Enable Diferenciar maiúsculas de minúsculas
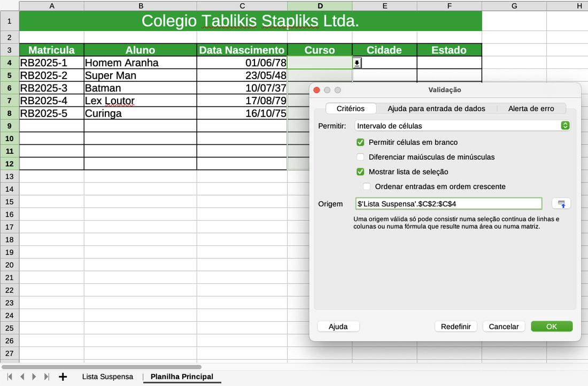The width and height of the screenshot is (588, 386). tap(360, 157)
